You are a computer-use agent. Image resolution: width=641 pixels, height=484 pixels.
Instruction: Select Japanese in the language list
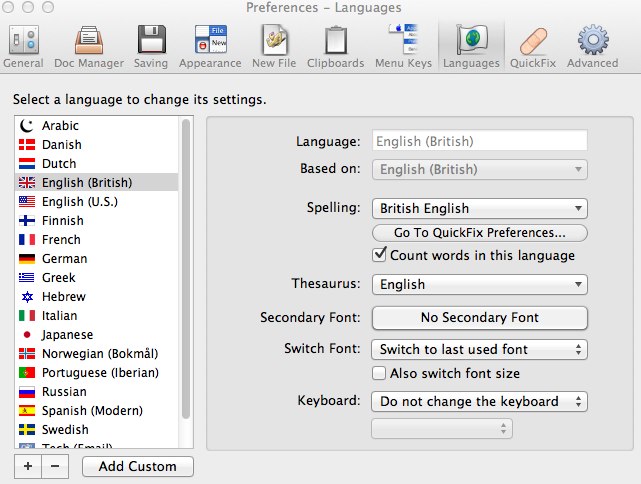coord(97,334)
